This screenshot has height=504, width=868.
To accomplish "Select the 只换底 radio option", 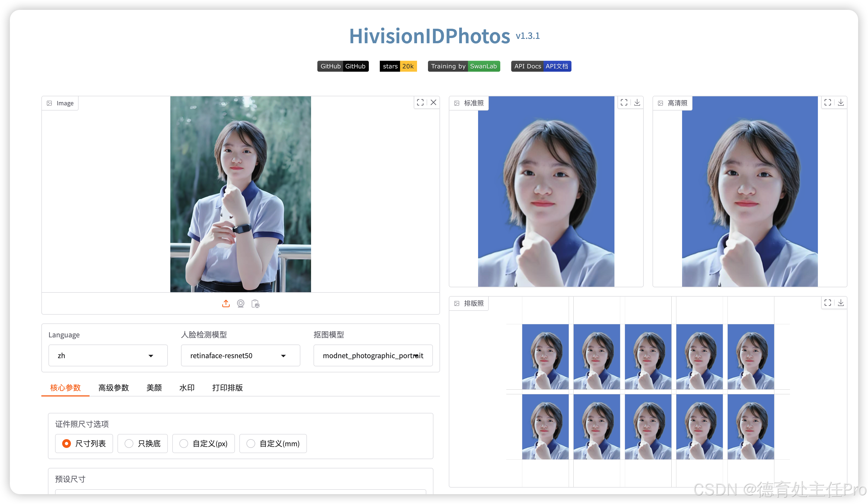I will pyautogui.click(x=143, y=444).
